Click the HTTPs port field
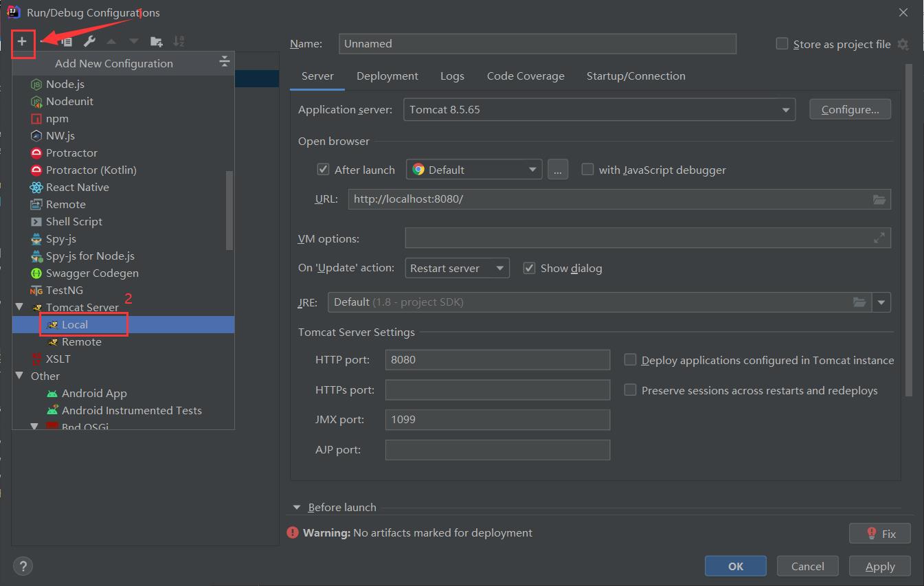 (497, 390)
